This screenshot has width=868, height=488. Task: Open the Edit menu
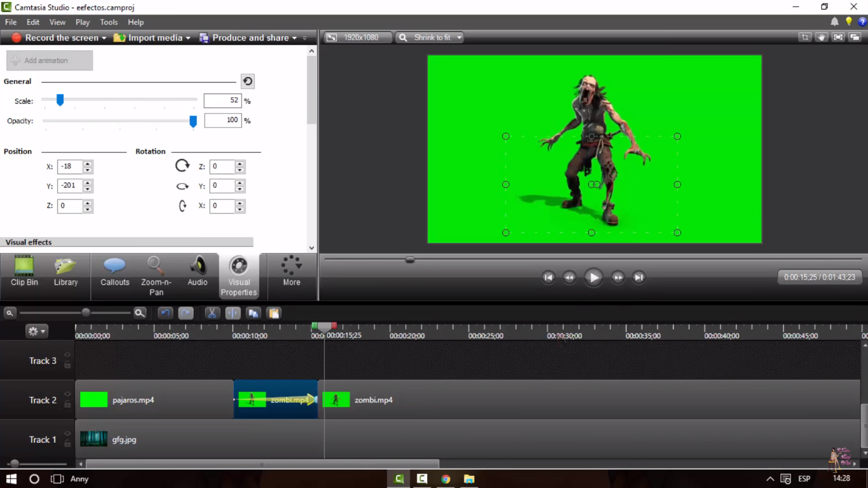(x=33, y=22)
